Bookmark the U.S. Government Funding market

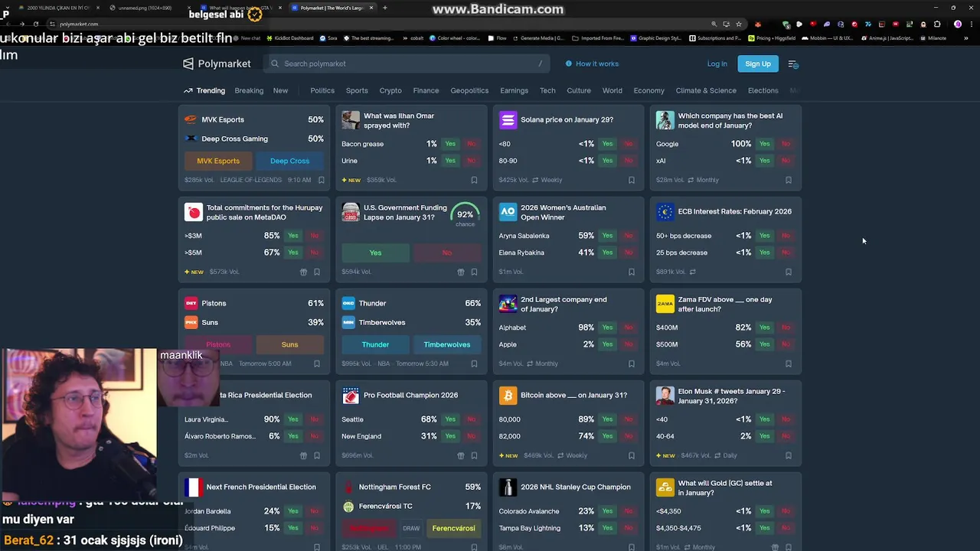pos(474,272)
